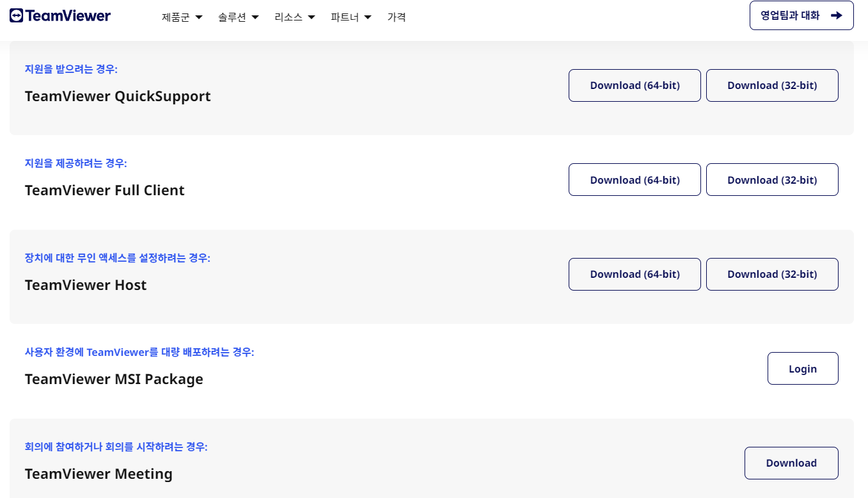Click the TeamViewer logo

pyautogui.click(x=60, y=16)
